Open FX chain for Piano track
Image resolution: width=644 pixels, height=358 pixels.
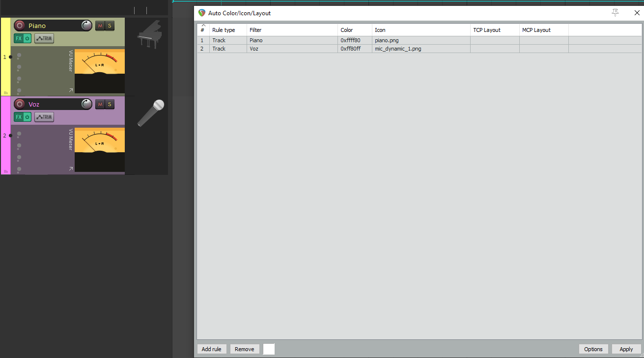18,38
